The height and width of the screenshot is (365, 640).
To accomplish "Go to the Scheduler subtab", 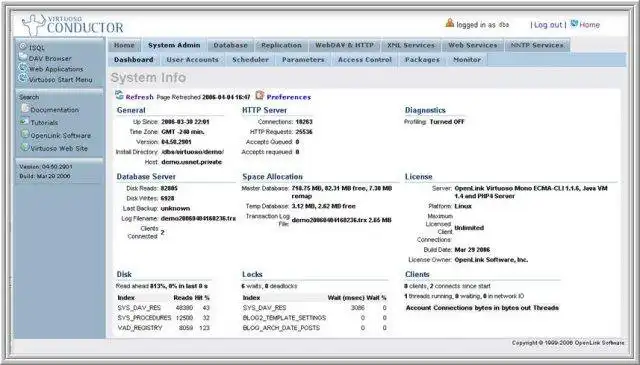I will [x=250, y=60].
